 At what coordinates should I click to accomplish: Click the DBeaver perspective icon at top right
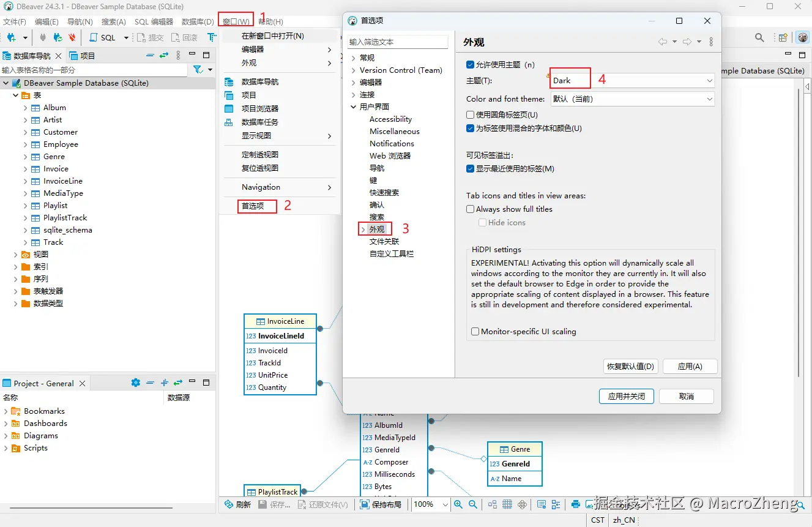803,37
